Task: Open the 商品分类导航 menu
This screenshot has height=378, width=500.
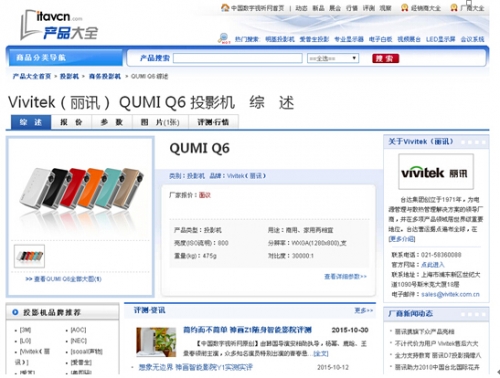Action: (65, 58)
